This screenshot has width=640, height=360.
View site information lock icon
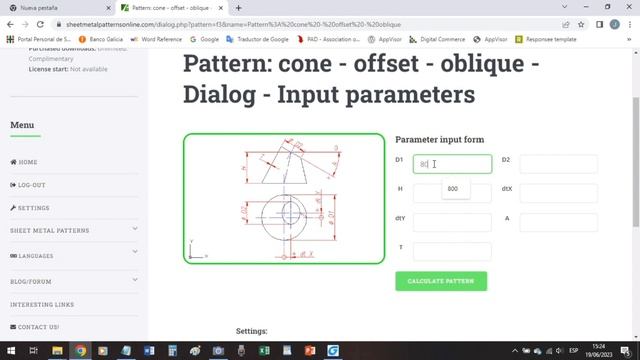tap(59, 24)
